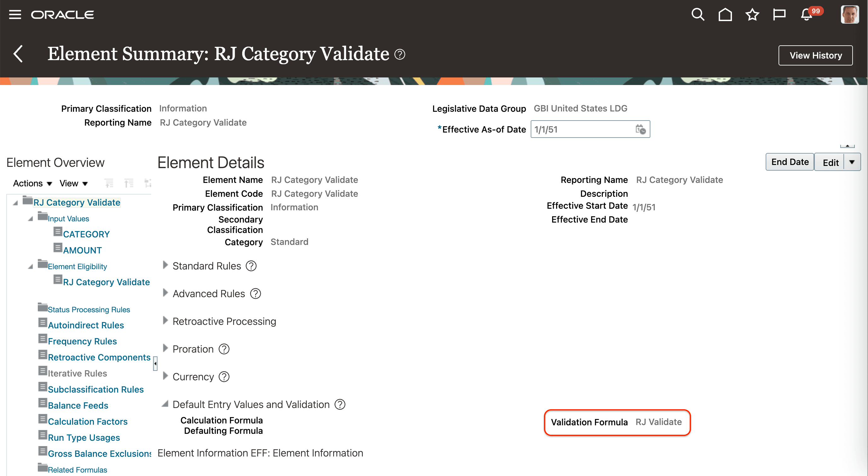868x476 pixels.
Task: Open Favorites star icon
Action: (752, 14)
